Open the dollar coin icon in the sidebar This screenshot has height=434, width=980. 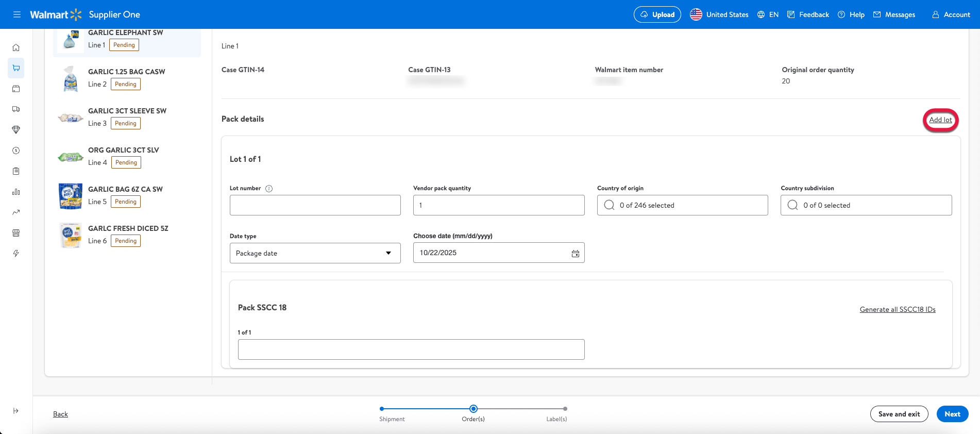tap(16, 151)
